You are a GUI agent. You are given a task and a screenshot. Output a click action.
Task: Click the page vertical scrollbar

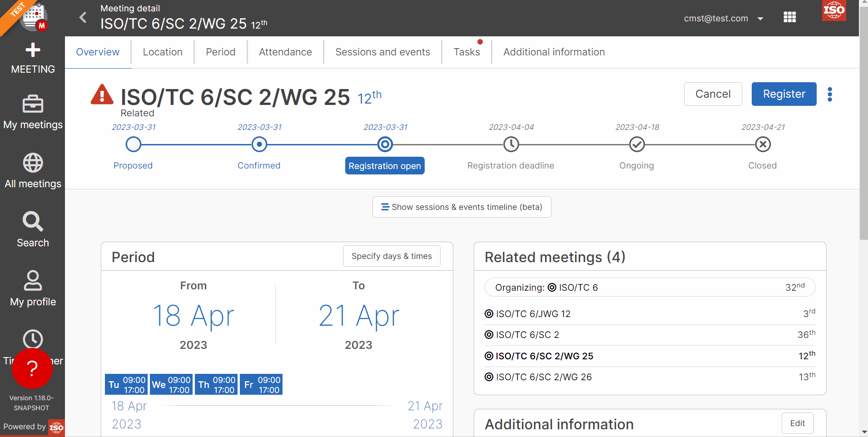point(863,123)
